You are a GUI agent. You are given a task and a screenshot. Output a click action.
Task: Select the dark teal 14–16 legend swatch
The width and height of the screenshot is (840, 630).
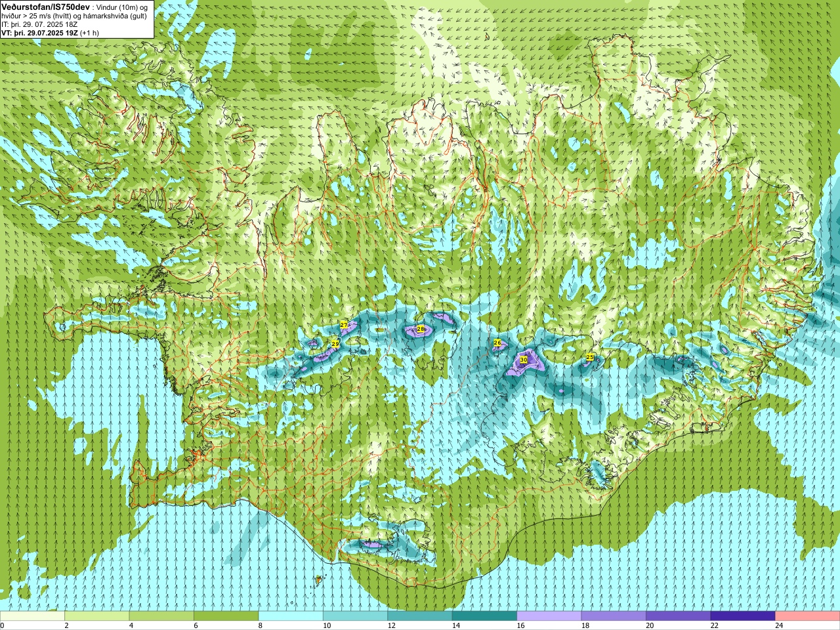(485, 616)
